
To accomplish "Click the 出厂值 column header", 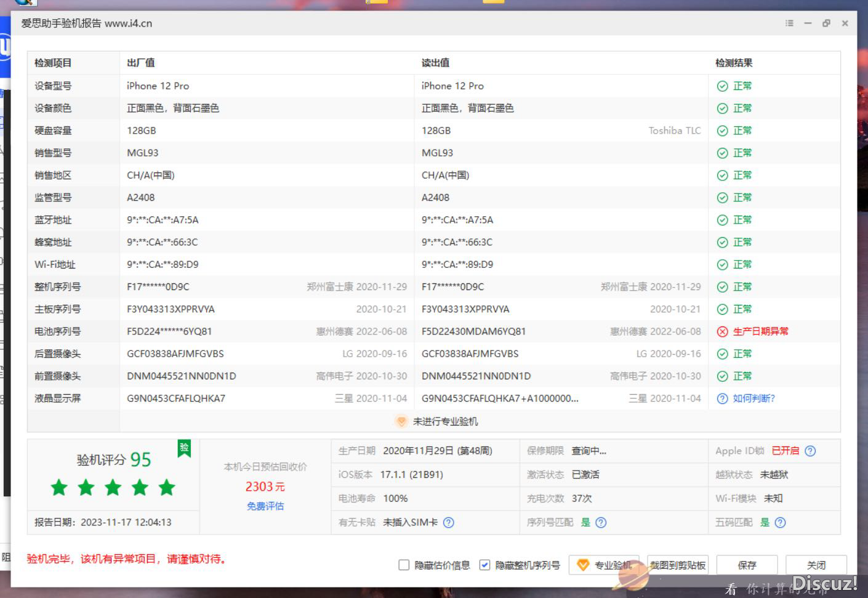I will pos(141,63).
